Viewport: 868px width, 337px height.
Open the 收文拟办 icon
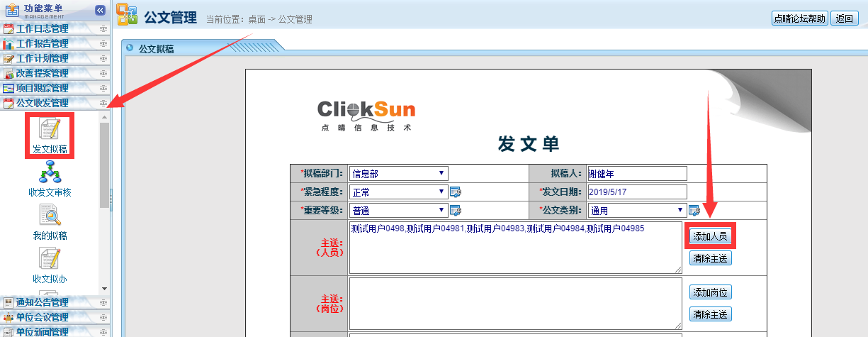click(x=50, y=259)
